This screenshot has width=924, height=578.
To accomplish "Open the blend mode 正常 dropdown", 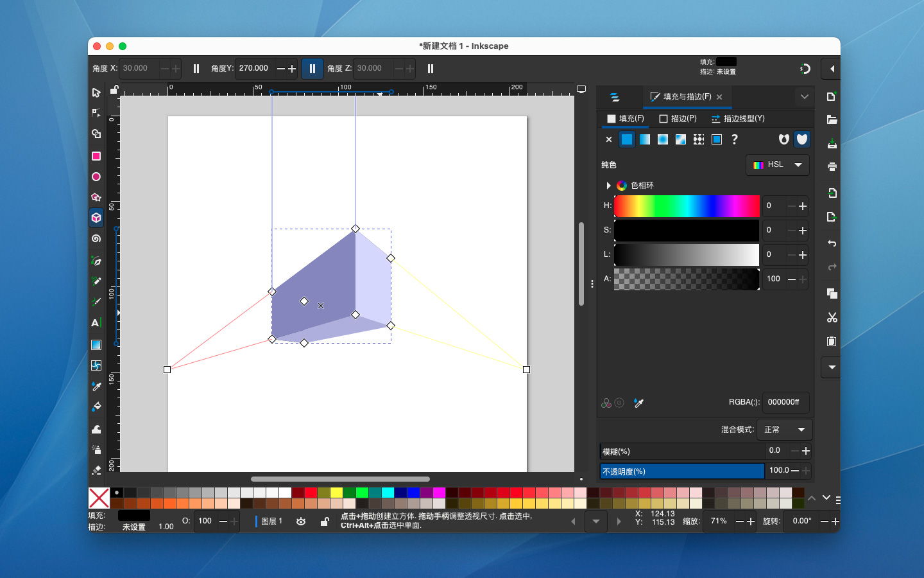I will [x=785, y=430].
